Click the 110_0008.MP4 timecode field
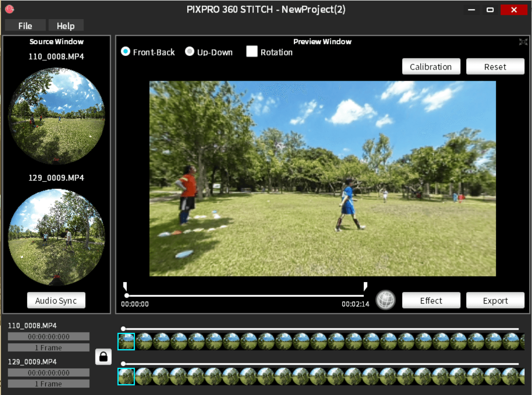Image resolution: width=532 pixels, height=395 pixels. pyautogui.click(x=48, y=336)
